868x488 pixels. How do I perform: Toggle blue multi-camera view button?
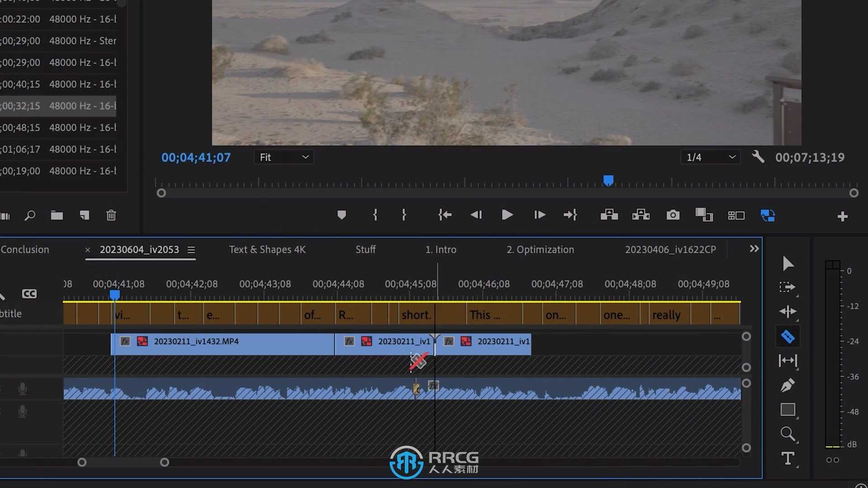(x=768, y=216)
